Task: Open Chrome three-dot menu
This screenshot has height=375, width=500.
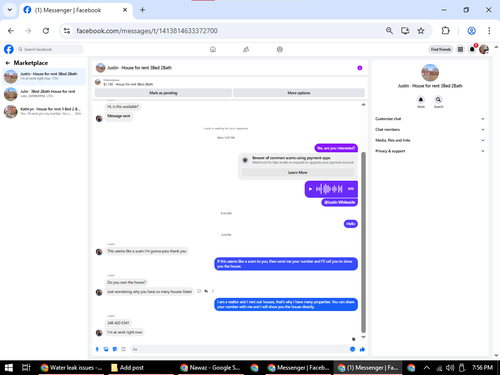Action: (489, 31)
